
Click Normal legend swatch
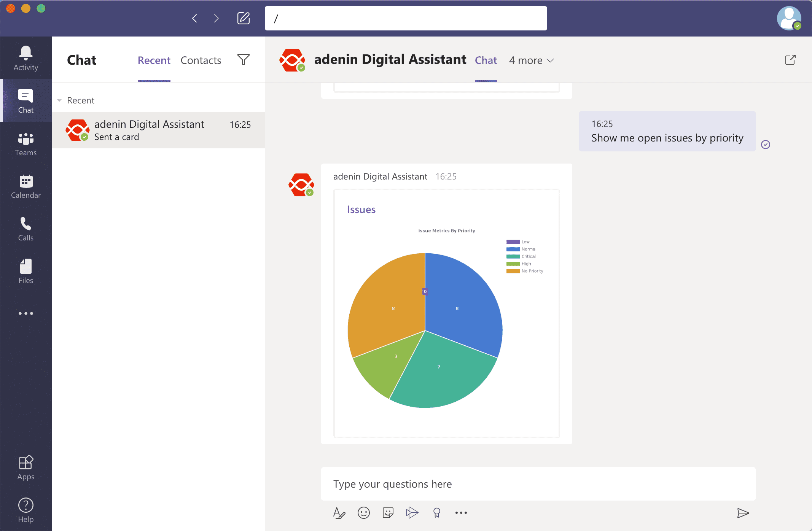pos(513,249)
